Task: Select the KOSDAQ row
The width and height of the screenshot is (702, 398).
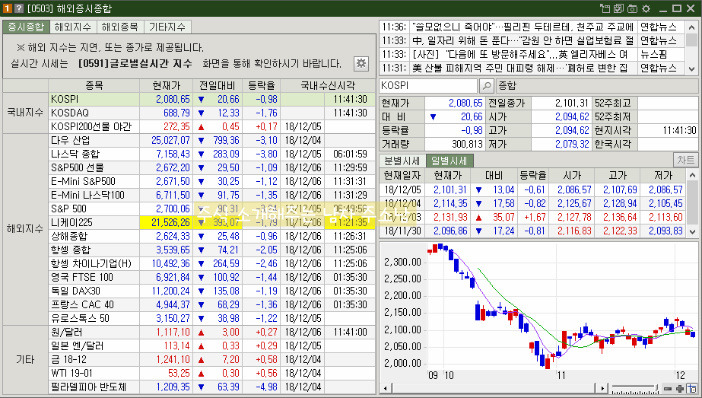Action: tap(212, 113)
